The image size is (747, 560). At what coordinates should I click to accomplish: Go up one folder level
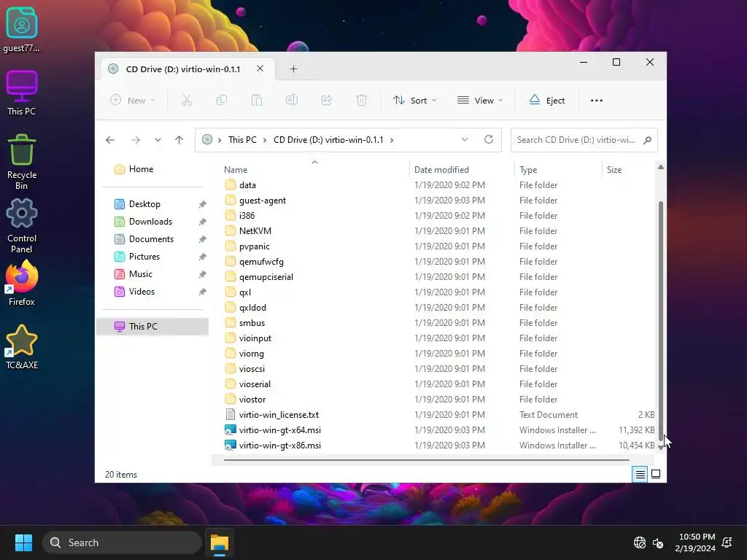(179, 140)
